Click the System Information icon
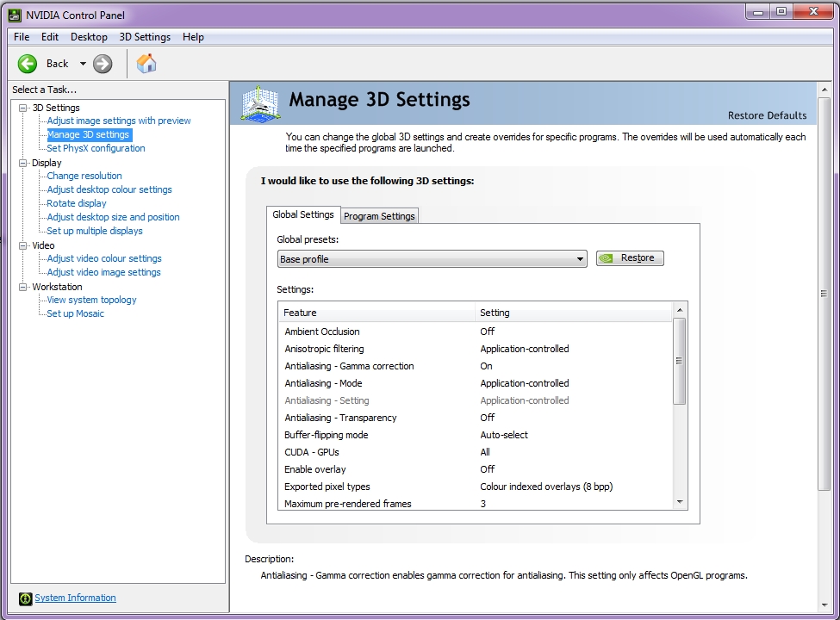The height and width of the screenshot is (620, 840). (25, 598)
